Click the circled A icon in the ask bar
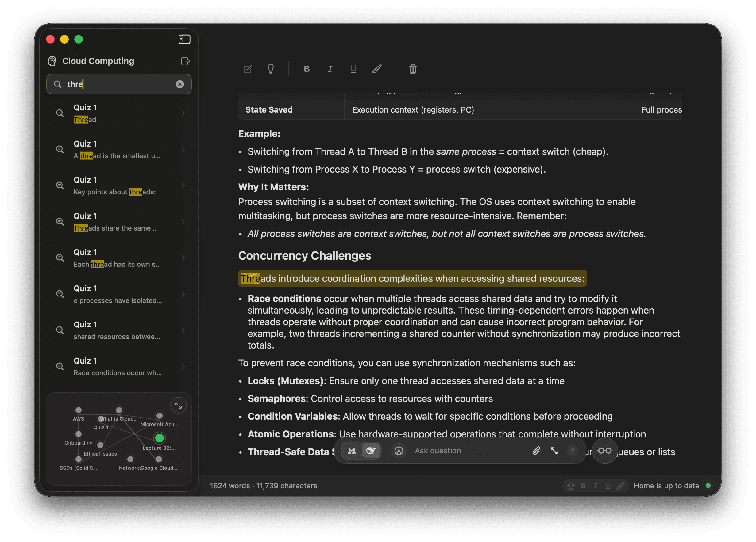756x542 pixels. click(399, 451)
